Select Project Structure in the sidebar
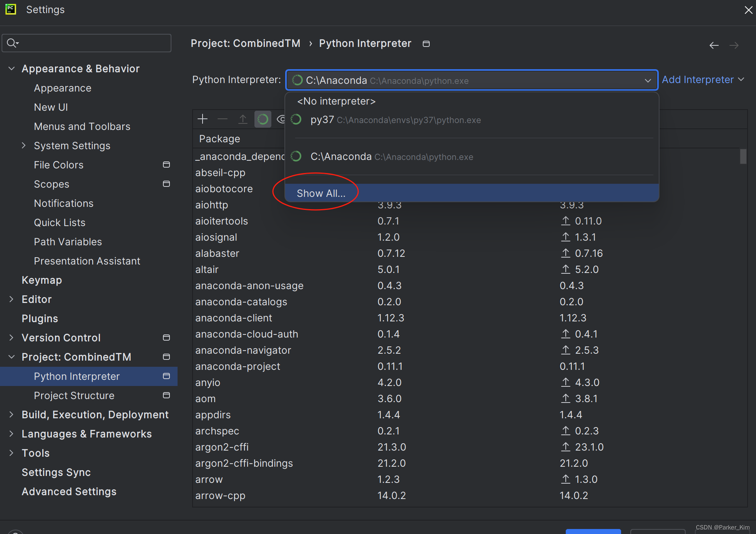The width and height of the screenshot is (756, 534). [74, 395]
